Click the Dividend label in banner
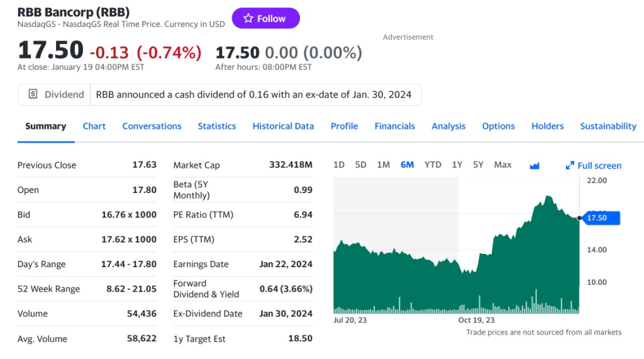Image resolution: width=644 pixels, height=359 pixels. pos(64,94)
